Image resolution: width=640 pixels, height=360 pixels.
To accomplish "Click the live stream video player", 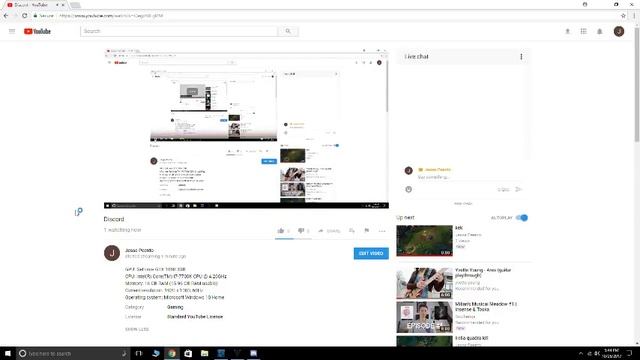I will click(246, 129).
